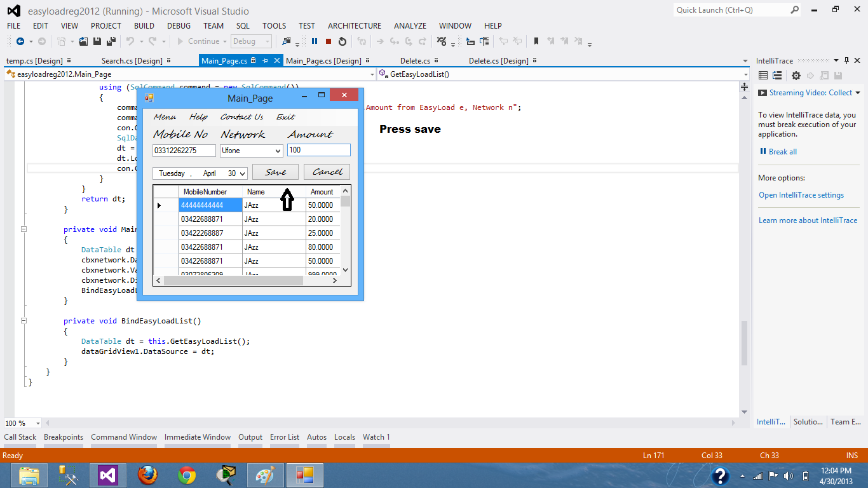This screenshot has height=488, width=868.
Task: Click the Step Into icon
Action: [x=395, y=41]
